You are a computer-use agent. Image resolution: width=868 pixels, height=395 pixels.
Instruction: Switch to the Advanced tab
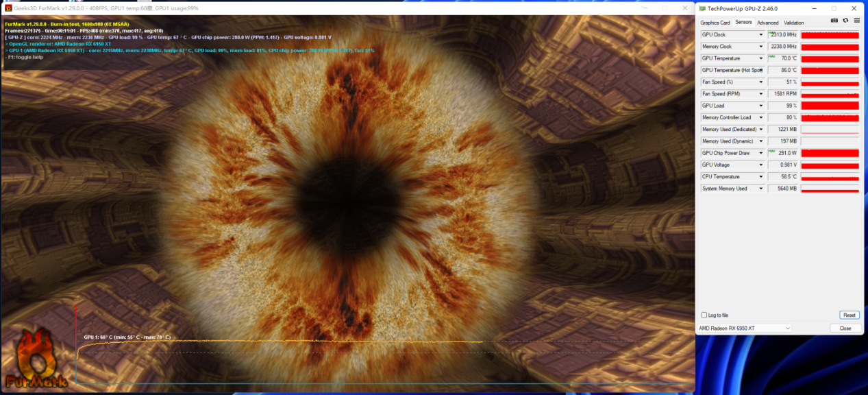[x=767, y=23]
